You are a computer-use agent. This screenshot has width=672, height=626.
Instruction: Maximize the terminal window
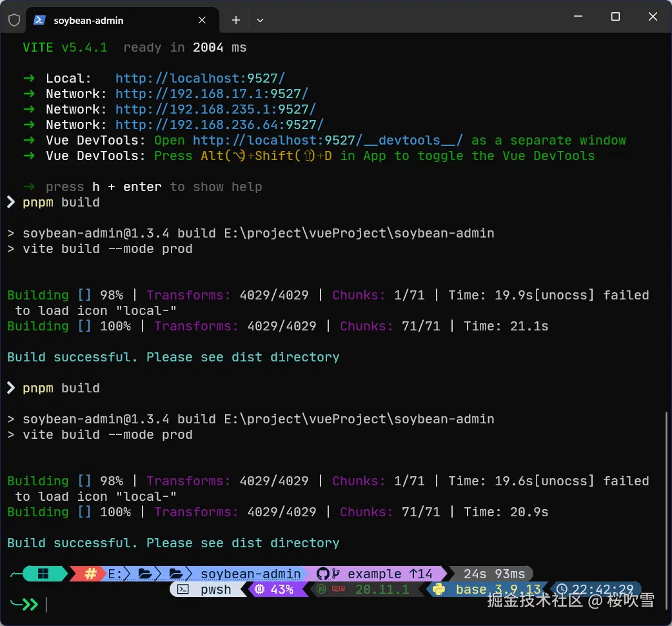coord(615,17)
